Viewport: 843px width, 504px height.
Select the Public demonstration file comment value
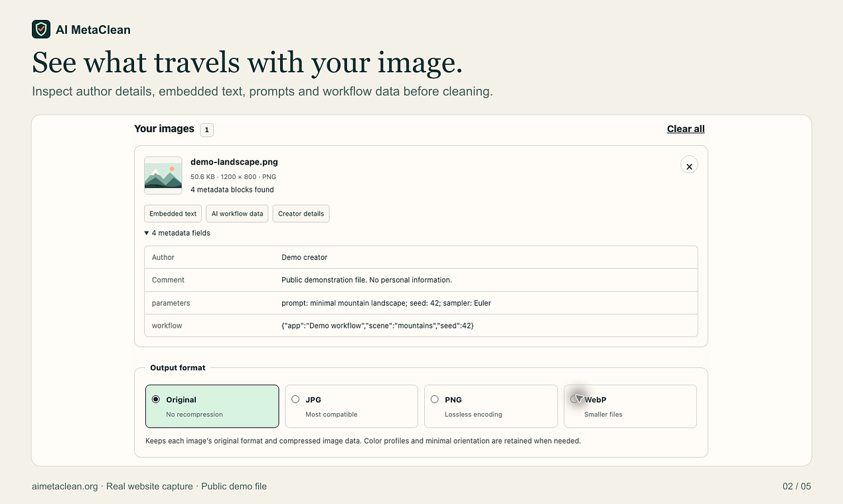(x=366, y=280)
